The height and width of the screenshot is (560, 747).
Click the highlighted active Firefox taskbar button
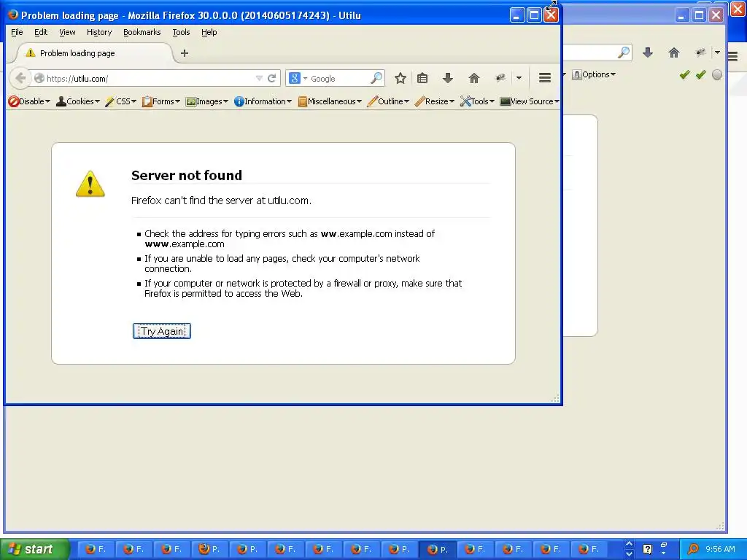point(437,549)
